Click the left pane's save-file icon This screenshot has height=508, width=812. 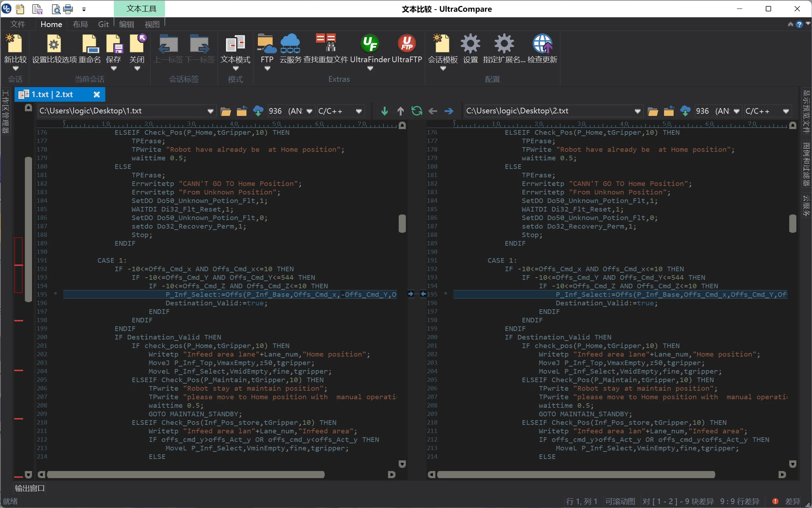tap(242, 111)
